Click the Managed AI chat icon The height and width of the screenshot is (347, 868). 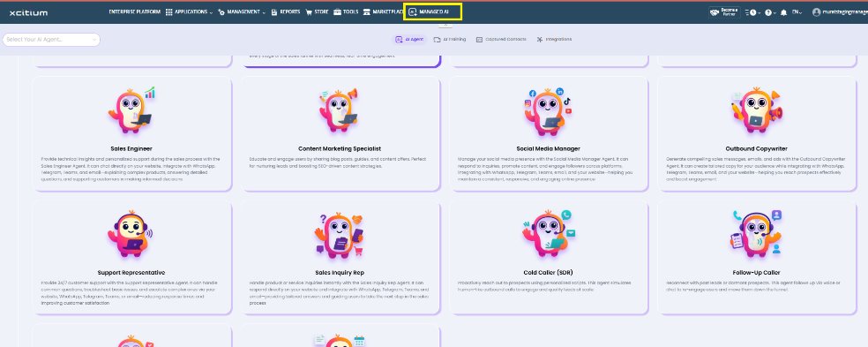pyautogui.click(x=413, y=12)
